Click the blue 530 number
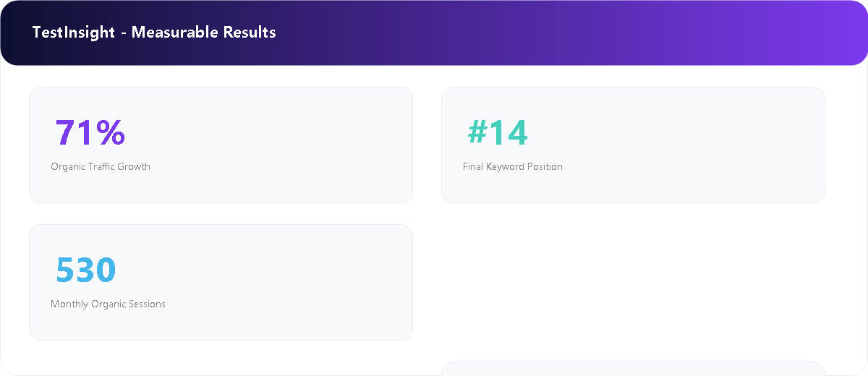The height and width of the screenshot is (376, 868). click(x=85, y=270)
